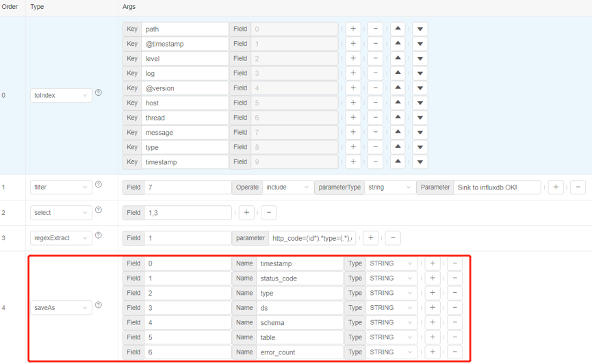This screenshot has width=592, height=364.
Task: Add a field to the select row
Action: click(246, 213)
